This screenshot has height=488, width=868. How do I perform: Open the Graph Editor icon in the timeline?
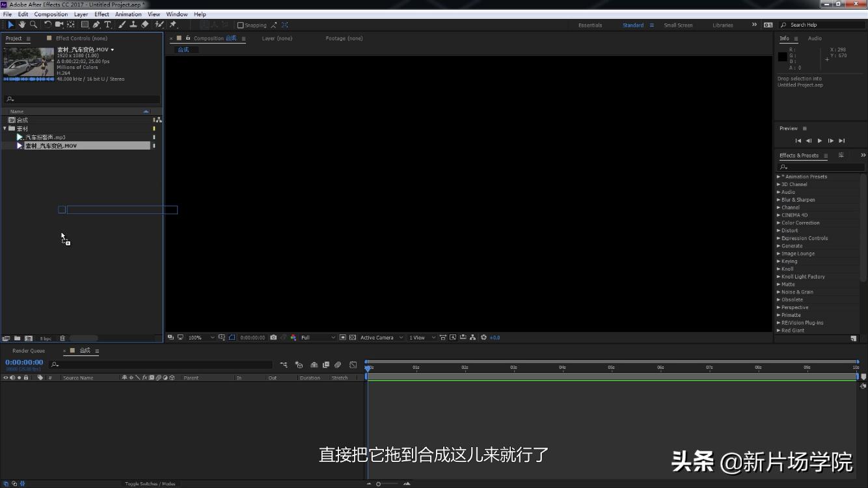[353, 365]
